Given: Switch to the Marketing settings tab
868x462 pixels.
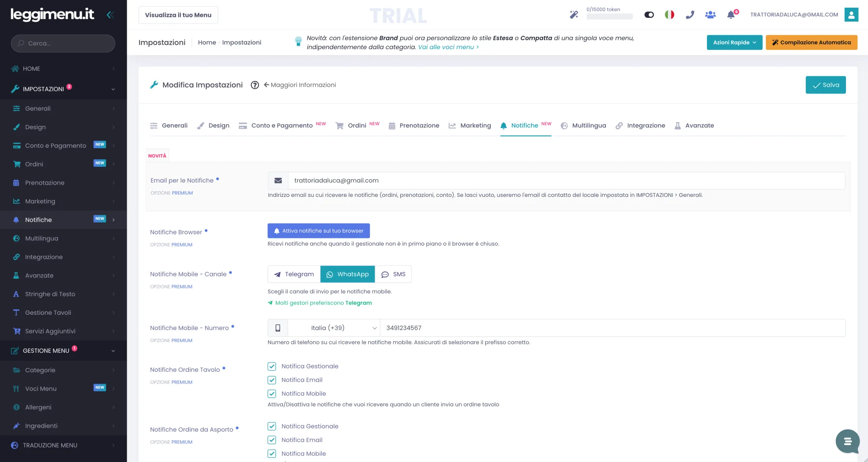Looking at the screenshot, I should pyautogui.click(x=470, y=126).
